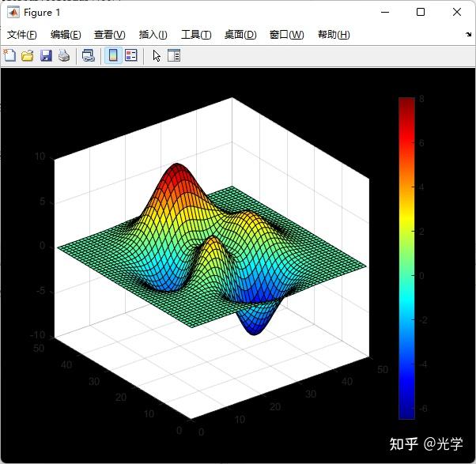Open the 窗口(W) menu
The width and height of the screenshot is (476, 464).
pyautogui.click(x=286, y=35)
